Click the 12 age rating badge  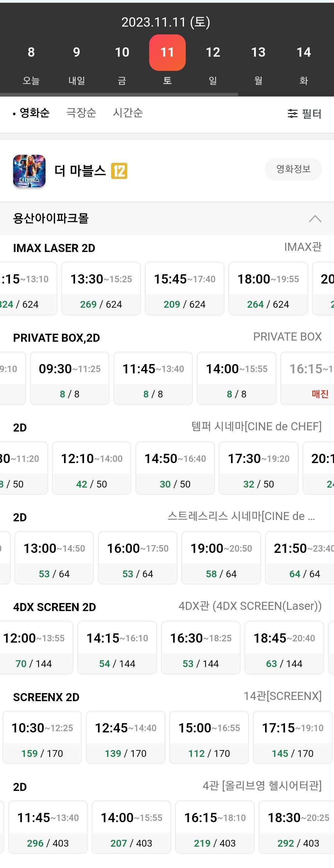tap(119, 171)
